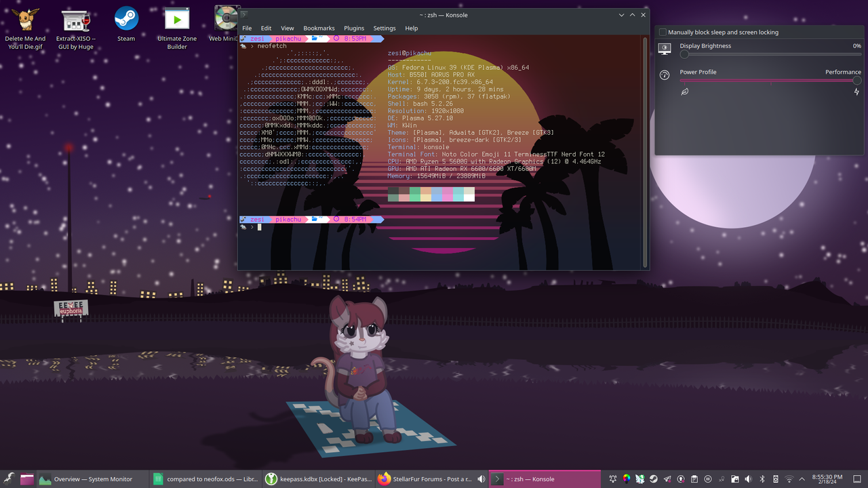Click the audio indicator on Firefox task
The height and width of the screenshot is (488, 868).
click(481, 479)
